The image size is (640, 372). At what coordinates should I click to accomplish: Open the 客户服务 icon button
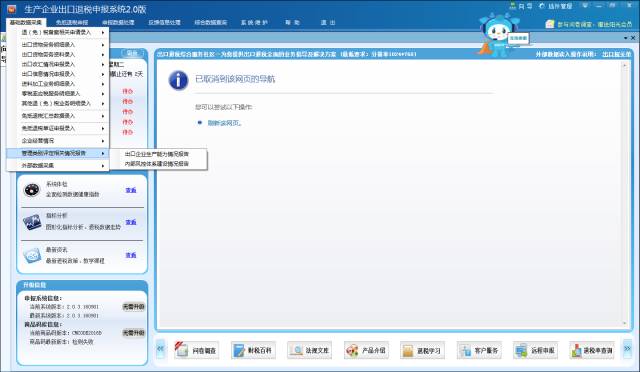click(479, 350)
